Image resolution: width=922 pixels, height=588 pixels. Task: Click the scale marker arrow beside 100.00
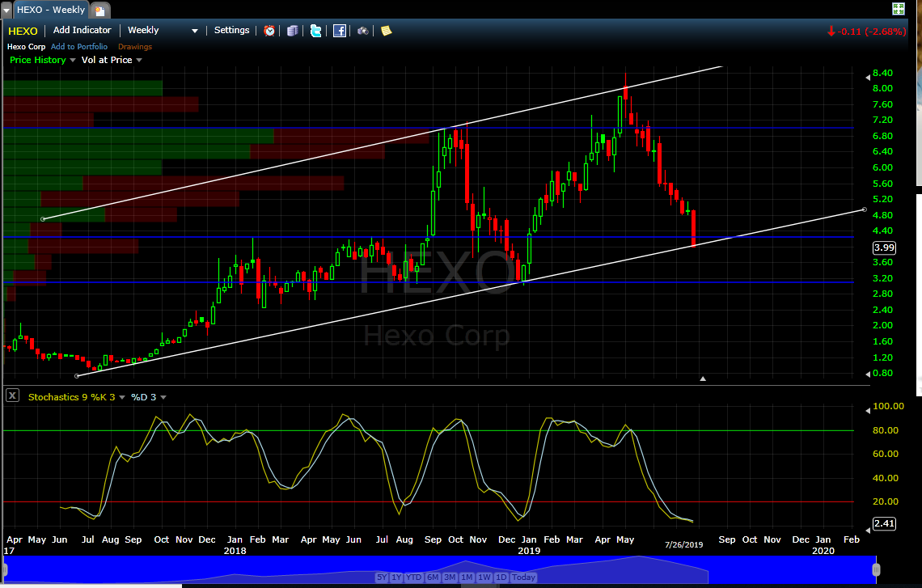(x=868, y=410)
